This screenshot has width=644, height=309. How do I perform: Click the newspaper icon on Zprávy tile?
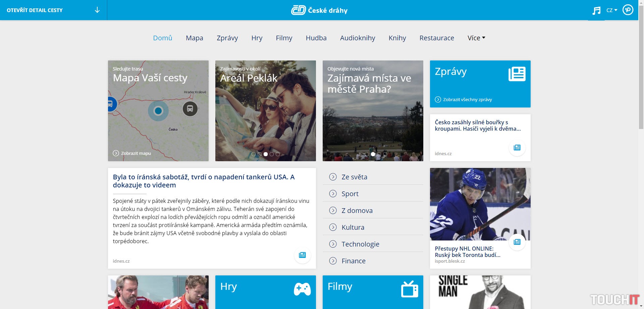click(517, 74)
